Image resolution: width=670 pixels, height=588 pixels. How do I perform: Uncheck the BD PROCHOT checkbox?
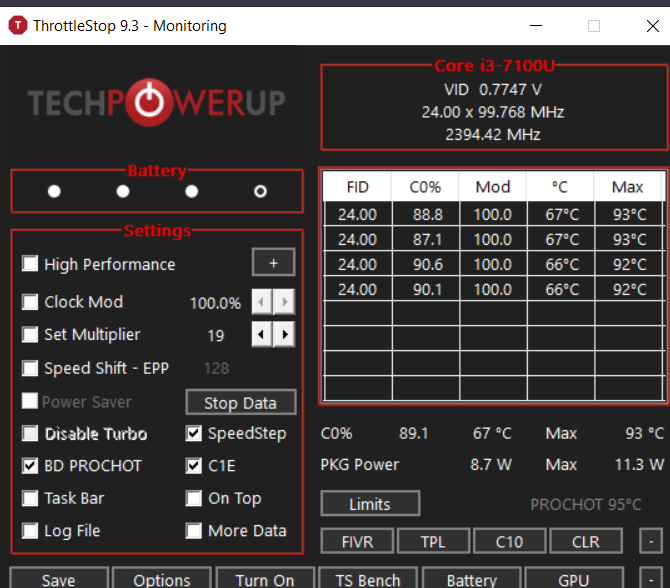30,465
